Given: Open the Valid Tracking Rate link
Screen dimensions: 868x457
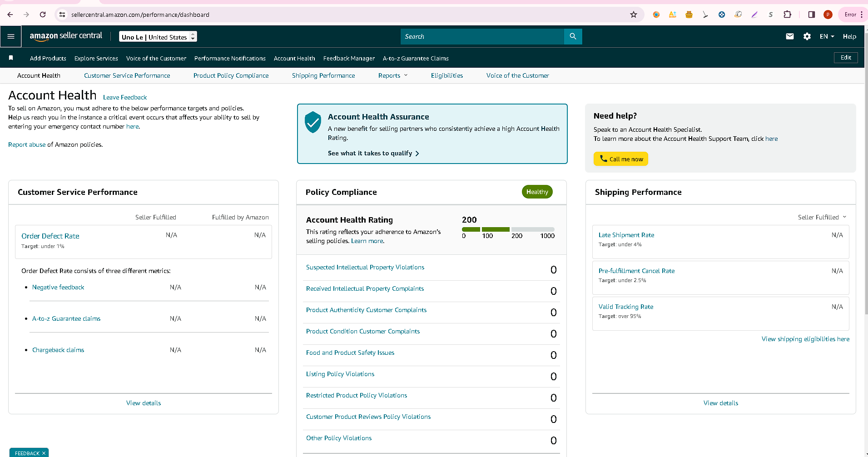Looking at the screenshot, I should (x=626, y=307).
